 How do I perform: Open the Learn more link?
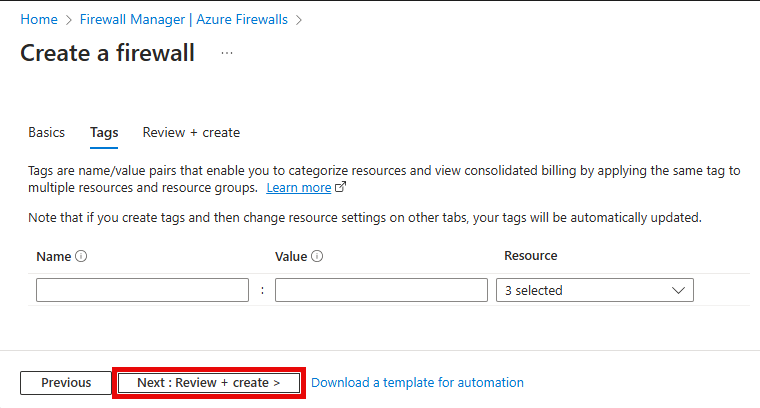coord(298,187)
